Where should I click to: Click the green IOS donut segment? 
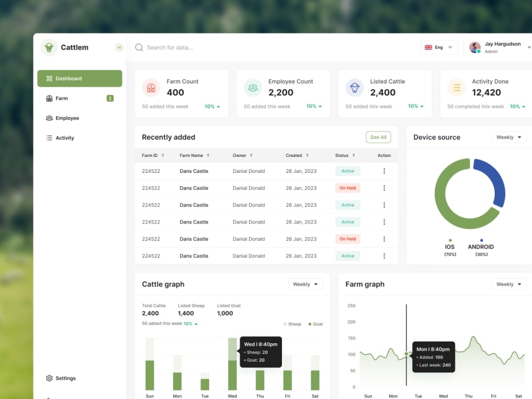coord(440,197)
